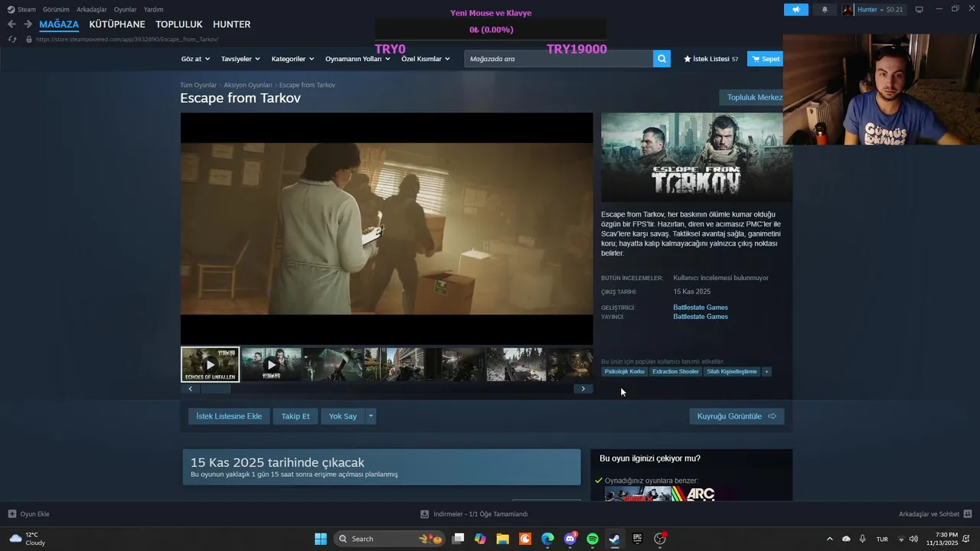
Task: Switch to HUNTER profile tab
Action: click(232, 24)
